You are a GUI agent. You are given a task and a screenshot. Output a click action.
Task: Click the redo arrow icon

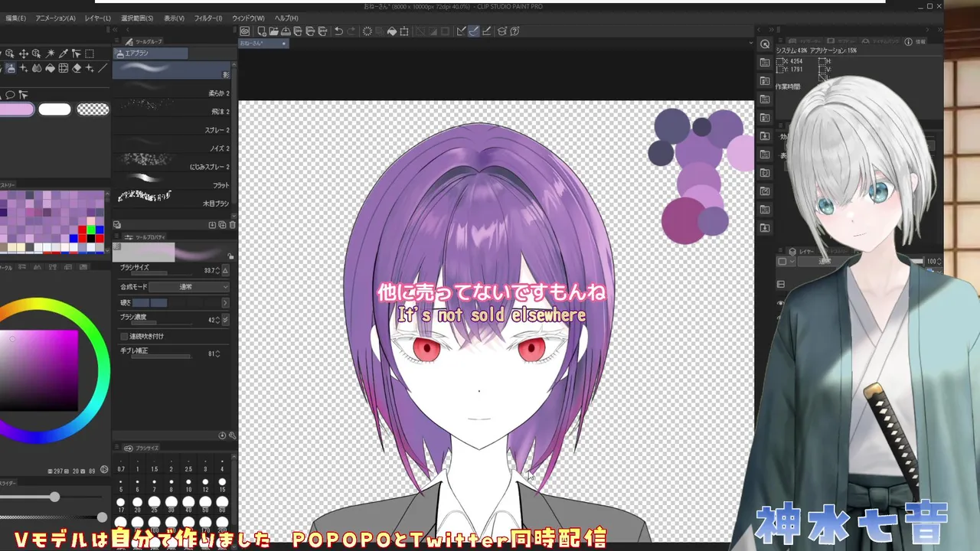pos(351,31)
